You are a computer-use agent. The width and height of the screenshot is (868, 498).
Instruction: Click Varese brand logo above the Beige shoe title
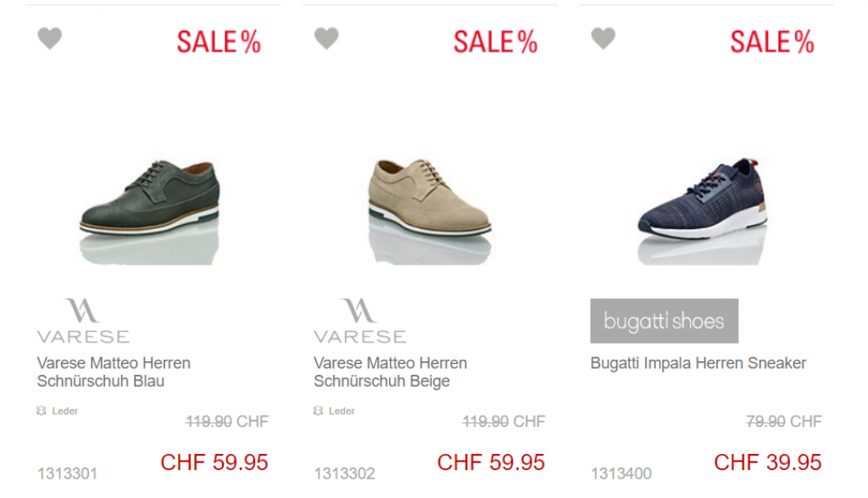359,321
